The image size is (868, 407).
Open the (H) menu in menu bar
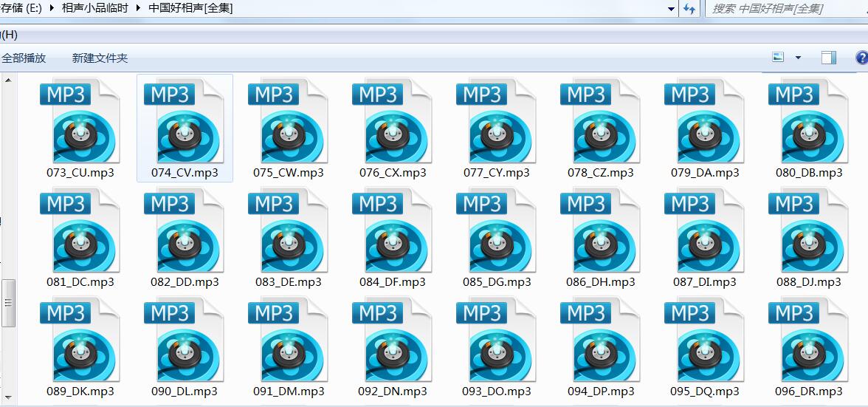10,35
